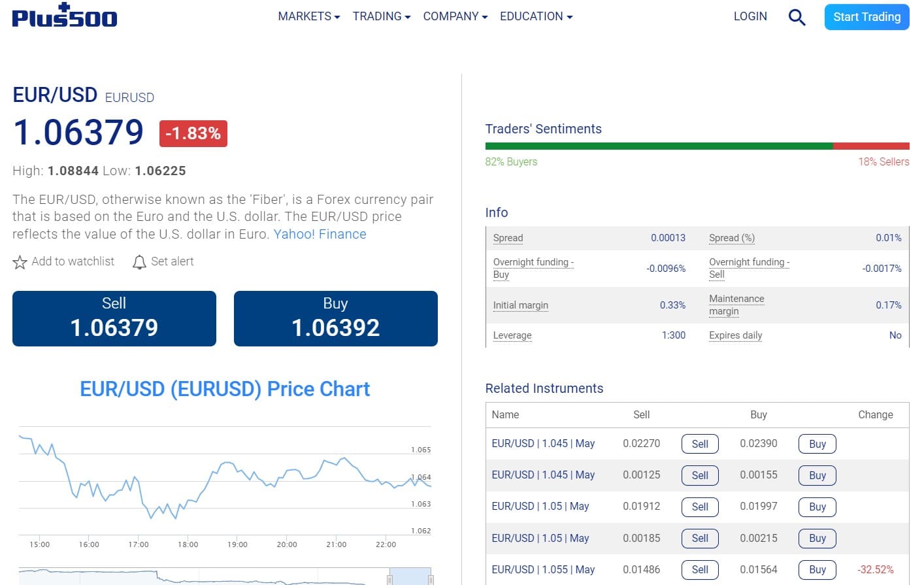
Task: Open EUR/USD | 1.045 | May with sell 0.00125
Action: tap(543, 475)
